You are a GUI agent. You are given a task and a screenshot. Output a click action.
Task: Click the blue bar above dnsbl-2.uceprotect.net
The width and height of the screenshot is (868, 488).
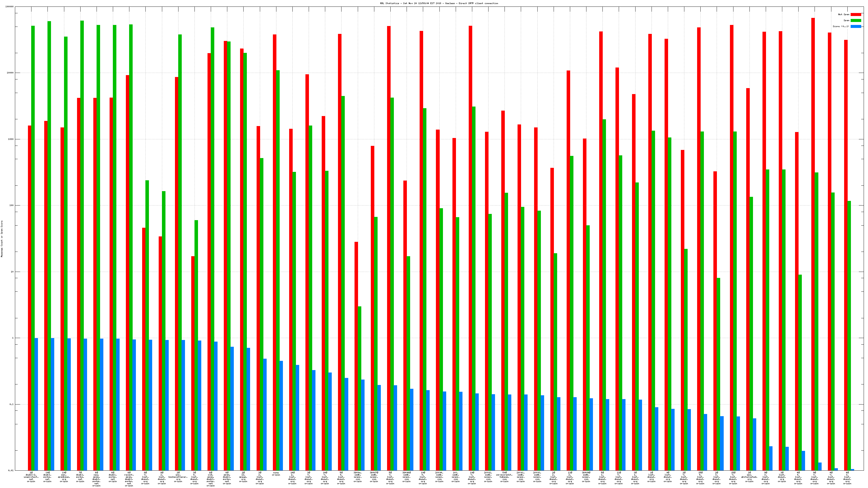pyautogui.click(x=36, y=404)
